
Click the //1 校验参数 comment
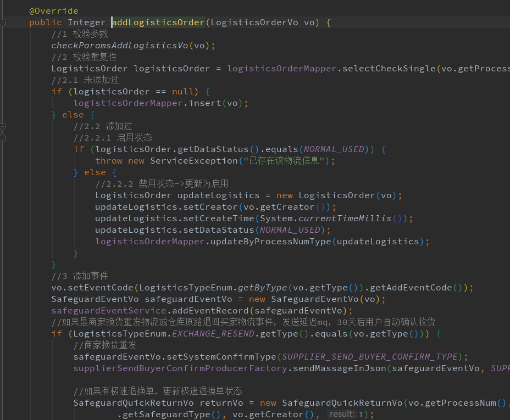[80, 34]
